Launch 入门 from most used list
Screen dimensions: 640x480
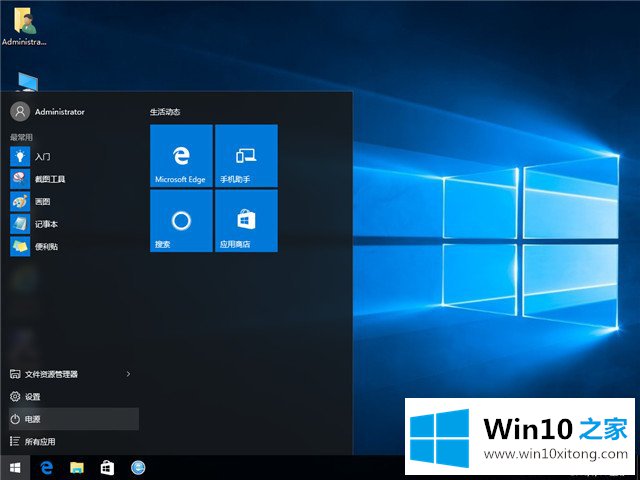click(73, 157)
